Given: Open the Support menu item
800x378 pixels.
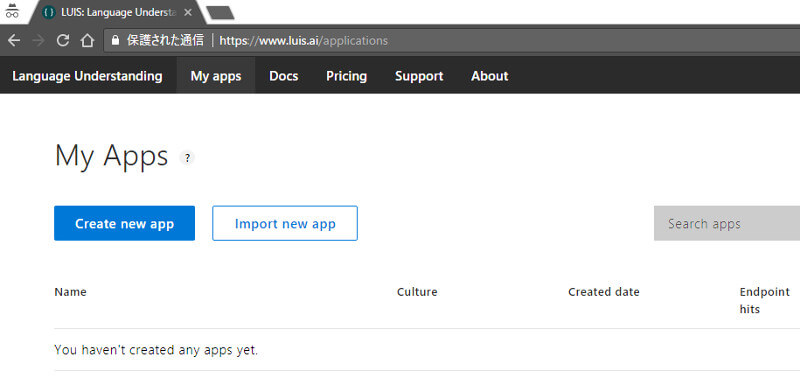Looking at the screenshot, I should [x=419, y=76].
